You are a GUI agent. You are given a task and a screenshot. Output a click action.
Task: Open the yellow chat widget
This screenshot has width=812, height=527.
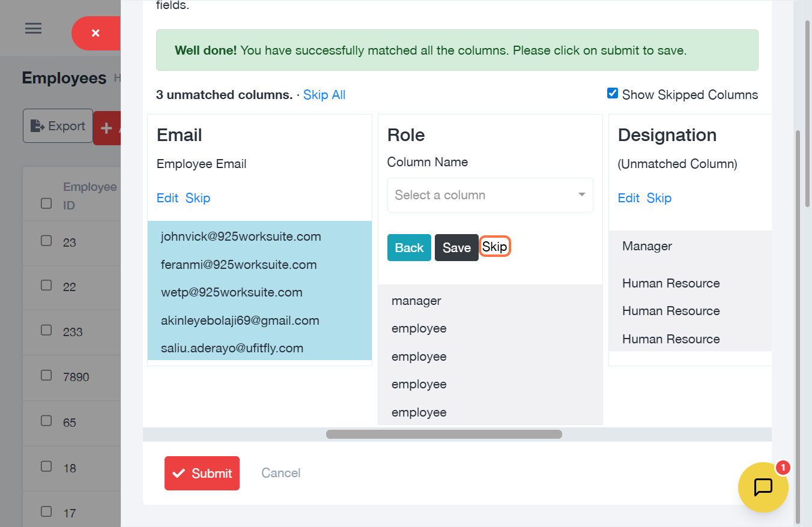[763, 487]
